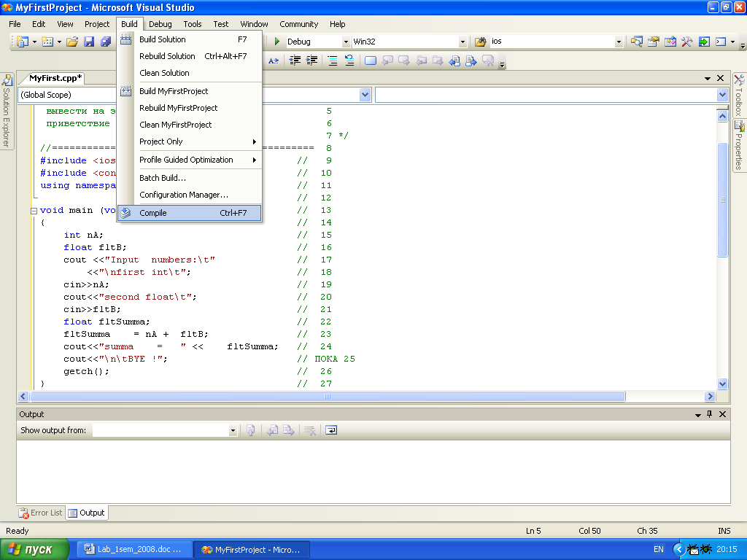Click the Open File folder icon
Viewport: 747px width, 560px height.
tap(72, 42)
